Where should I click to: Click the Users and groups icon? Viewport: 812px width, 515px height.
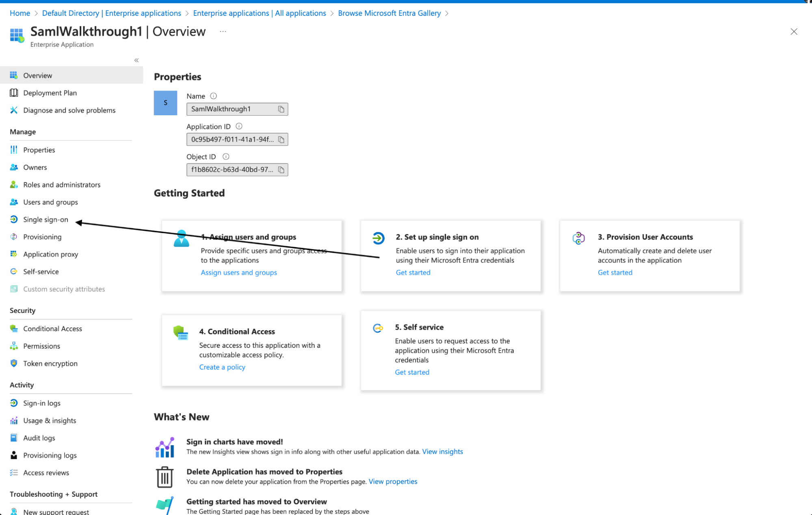14,202
